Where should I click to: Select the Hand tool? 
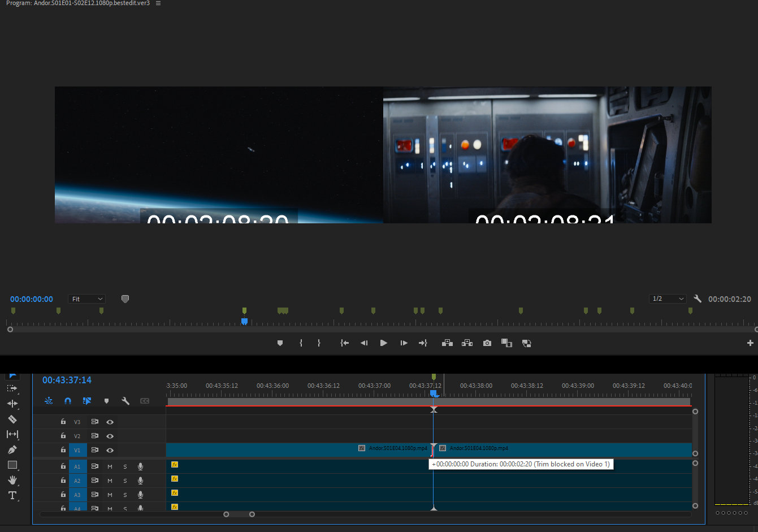(12, 480)
